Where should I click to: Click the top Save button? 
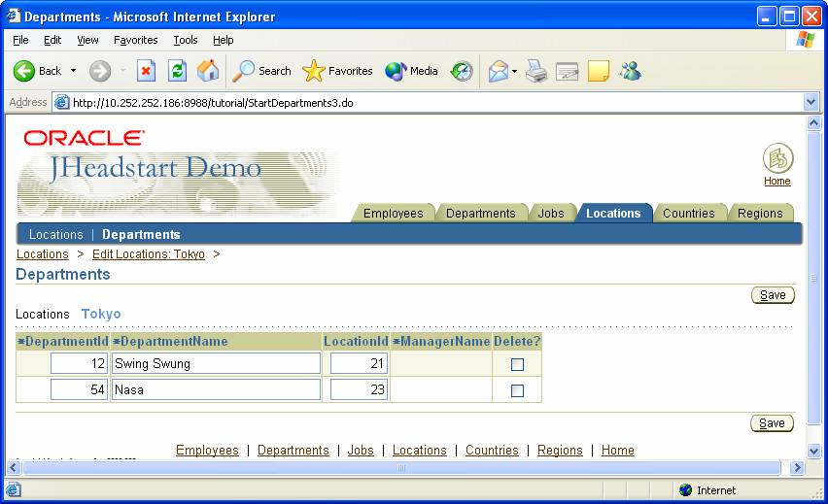[773, 295]
